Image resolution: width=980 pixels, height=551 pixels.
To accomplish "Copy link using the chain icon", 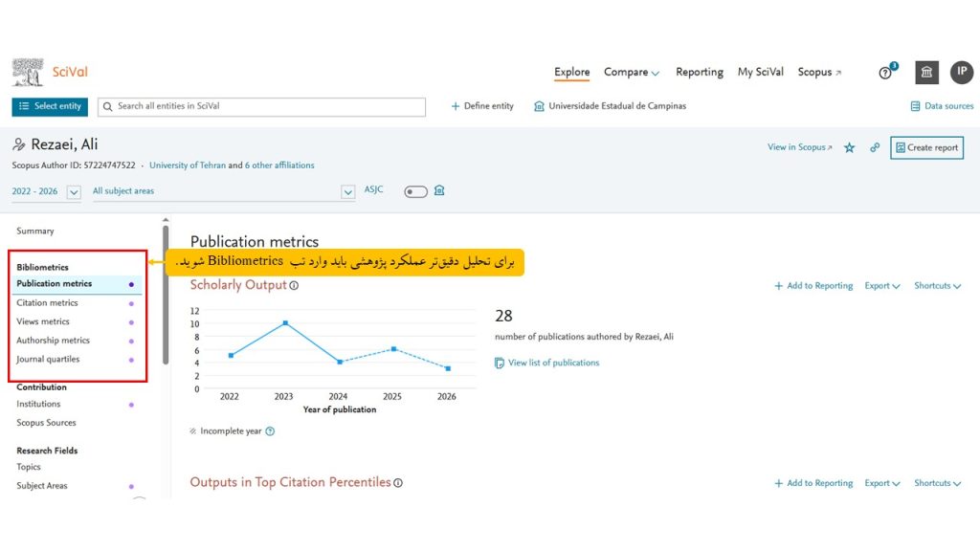I will [x=875, y=148].
